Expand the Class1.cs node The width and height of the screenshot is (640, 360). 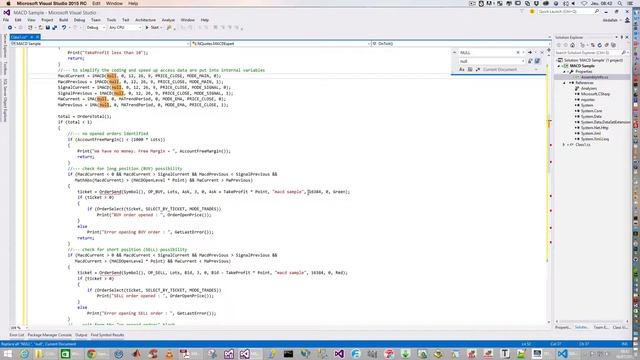pyautogui.click(x=565, y=144)
